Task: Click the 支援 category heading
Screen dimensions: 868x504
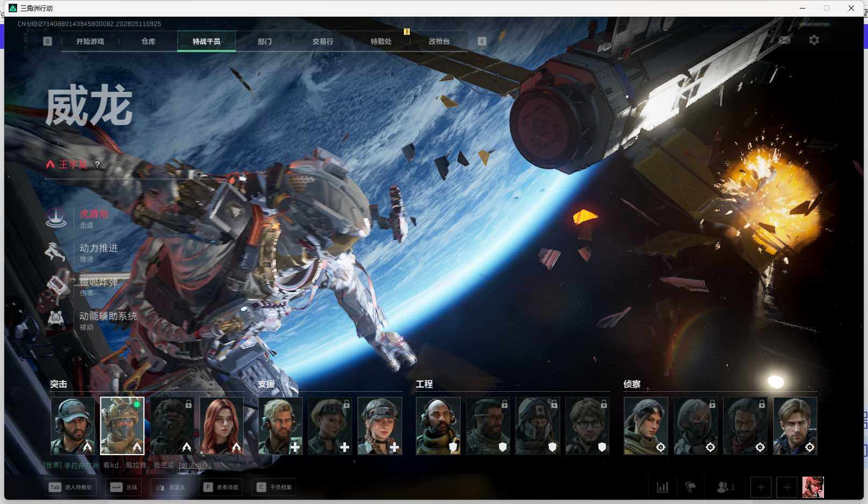Action: [x=266, y=384]
